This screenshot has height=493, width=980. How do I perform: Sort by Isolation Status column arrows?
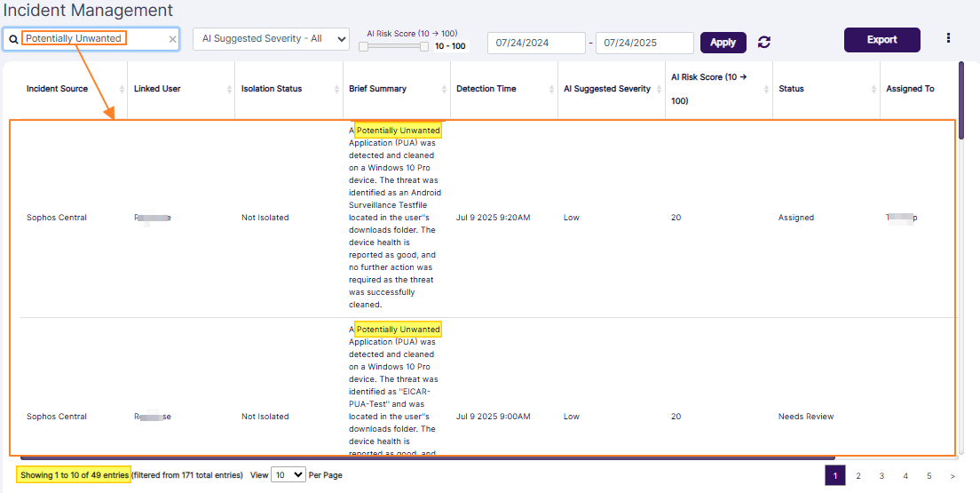pos(336,89)
